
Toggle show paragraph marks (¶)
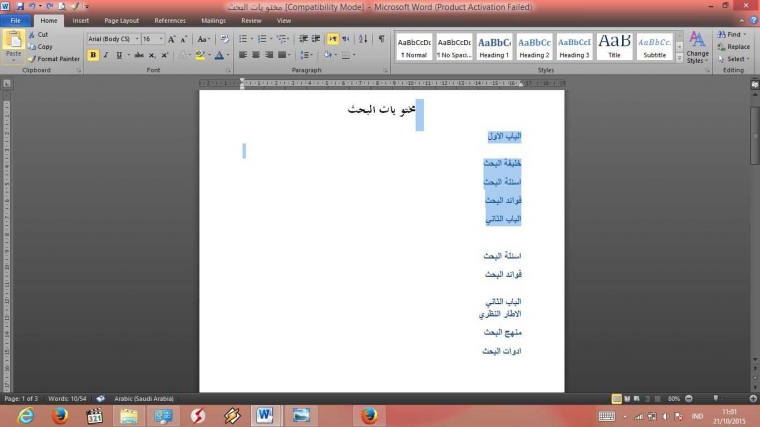click(381, 39)
